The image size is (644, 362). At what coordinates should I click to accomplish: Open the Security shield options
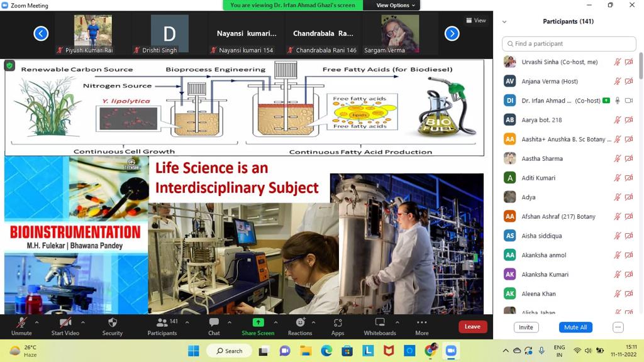tap(113, 326)
